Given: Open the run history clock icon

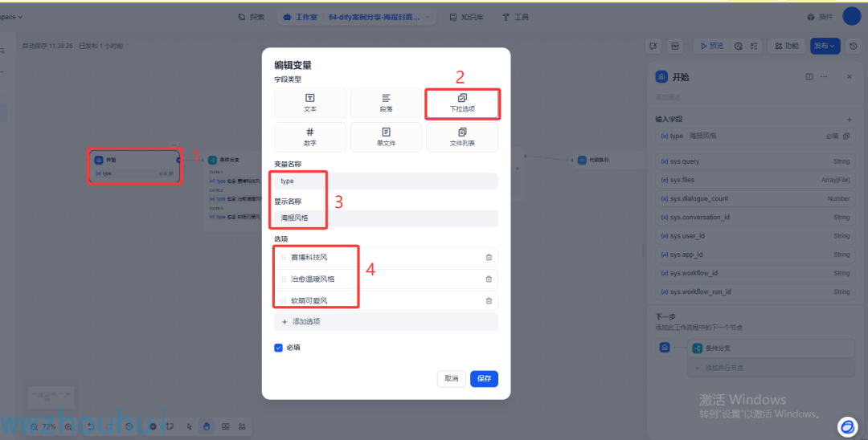Looking at the screenshot, I should (x=738, y=46).
